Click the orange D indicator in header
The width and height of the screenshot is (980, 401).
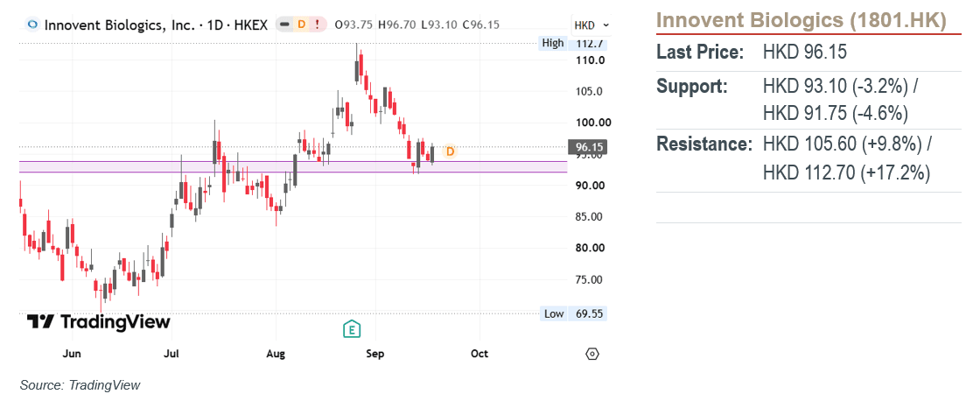click(301, 25)
